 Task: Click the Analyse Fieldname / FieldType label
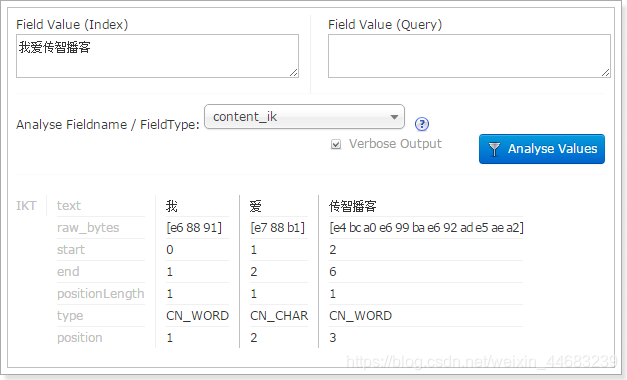[108, 124]
